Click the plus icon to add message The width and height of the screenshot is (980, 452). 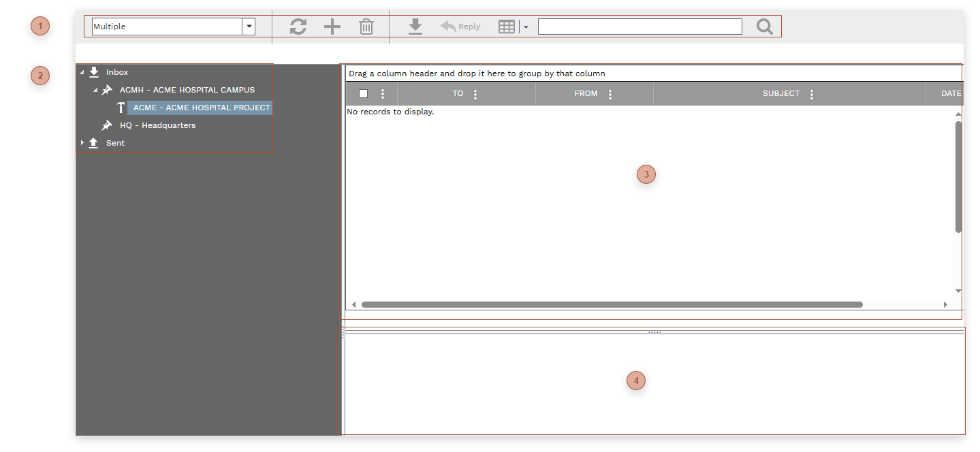(332, 27)
